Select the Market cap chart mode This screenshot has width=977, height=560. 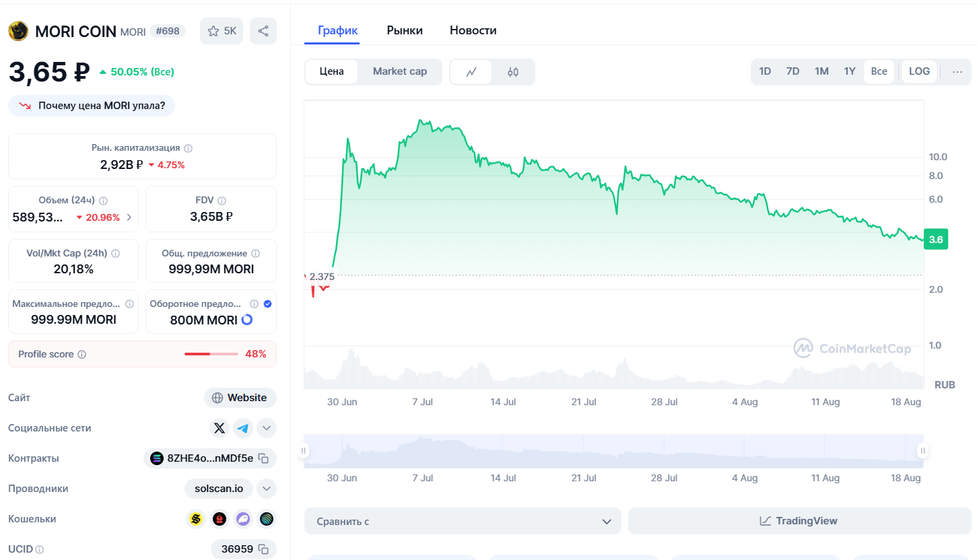[400, 71]
